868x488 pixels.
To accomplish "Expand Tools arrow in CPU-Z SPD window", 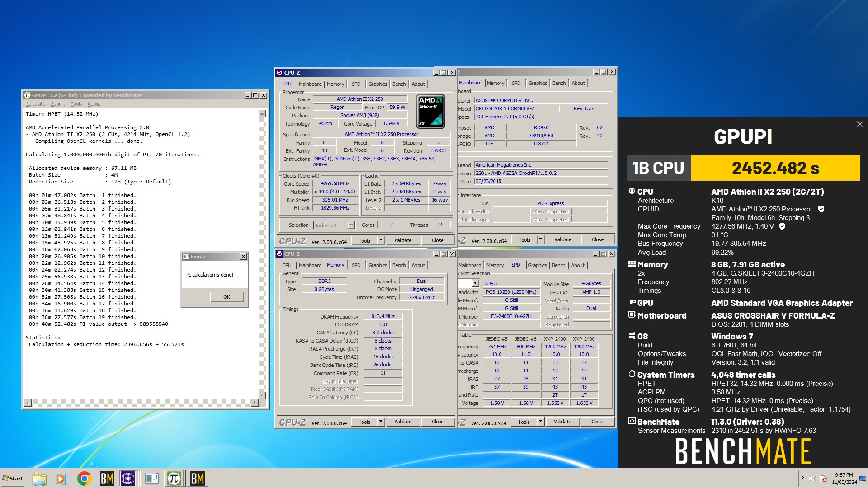I will (x=540, y=422).
